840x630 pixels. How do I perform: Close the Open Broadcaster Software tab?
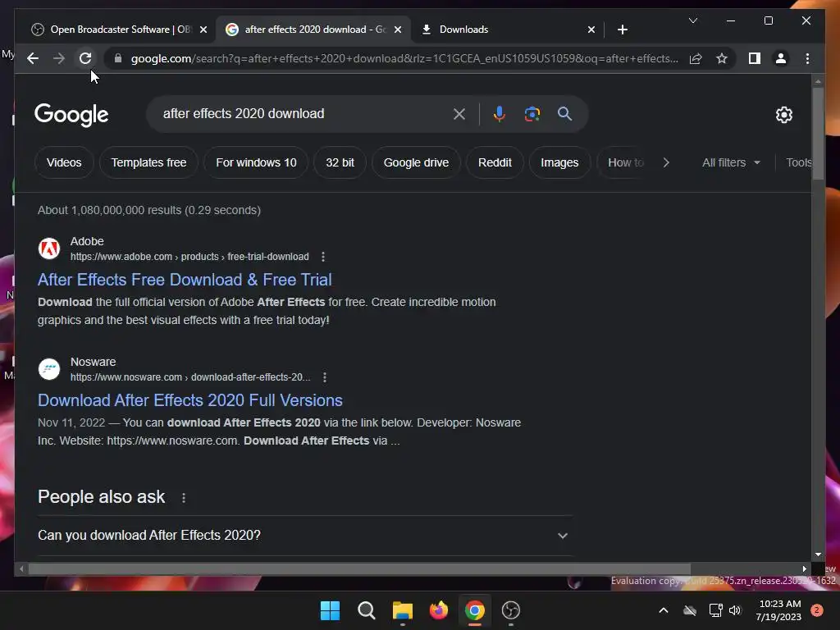pos(203,30)
